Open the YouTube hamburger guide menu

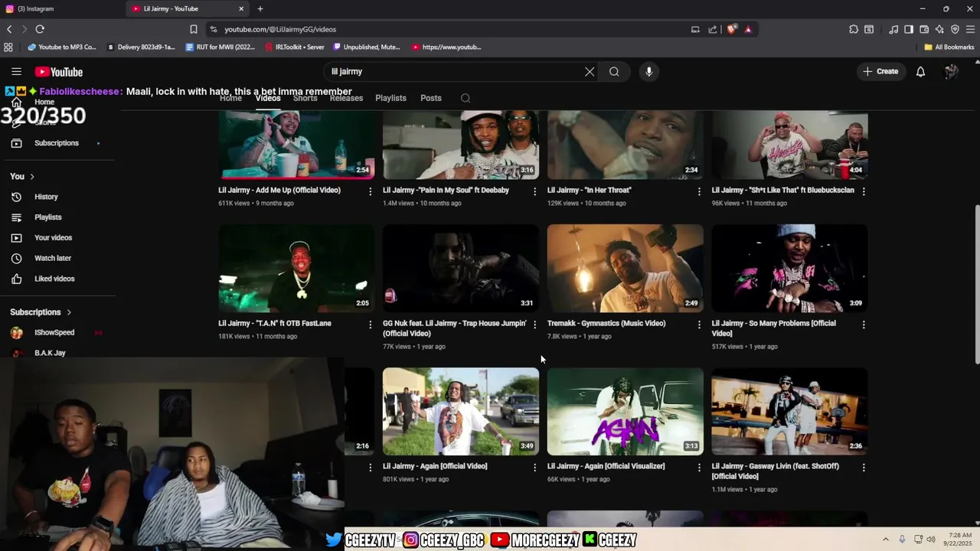click(x=16, y=72)
